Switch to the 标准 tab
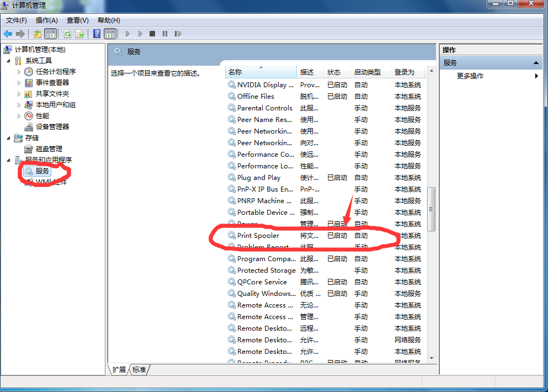 click(x=139, y=369)
